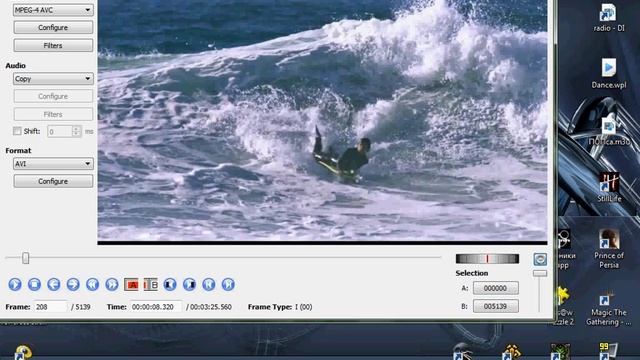Search for the next black frame
This screenshot has width=640, height=360.
pos(189,284)
